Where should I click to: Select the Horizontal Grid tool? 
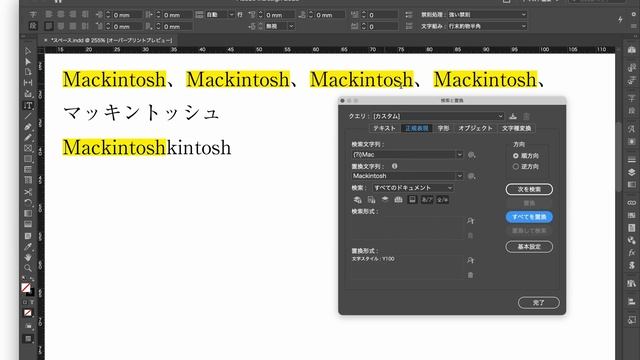click(28, 169)
